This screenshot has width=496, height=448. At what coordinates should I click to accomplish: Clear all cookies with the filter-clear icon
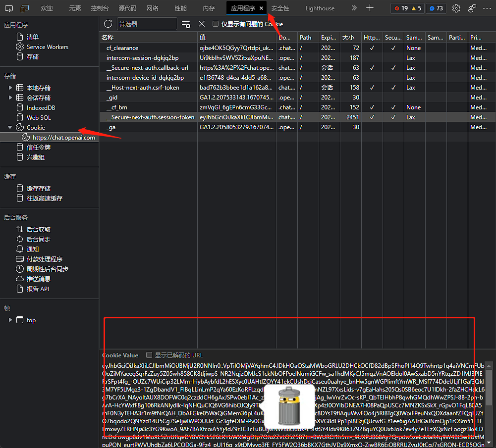pyautogui.click(x=186, y=24)
